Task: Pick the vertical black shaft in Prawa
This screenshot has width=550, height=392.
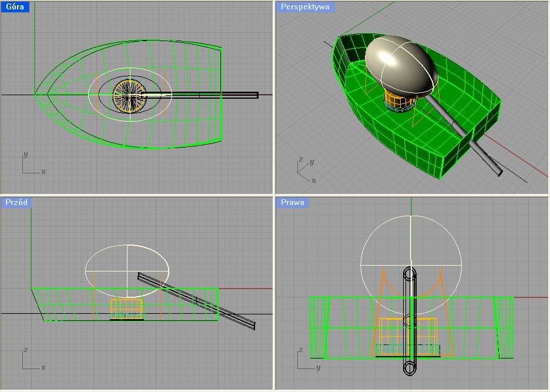Action: click(x=410, y=321)
